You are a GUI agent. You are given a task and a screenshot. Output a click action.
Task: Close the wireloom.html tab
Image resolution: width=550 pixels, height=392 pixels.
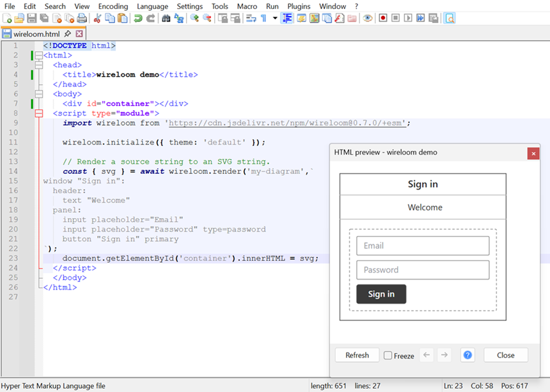(x=80, y=34)
